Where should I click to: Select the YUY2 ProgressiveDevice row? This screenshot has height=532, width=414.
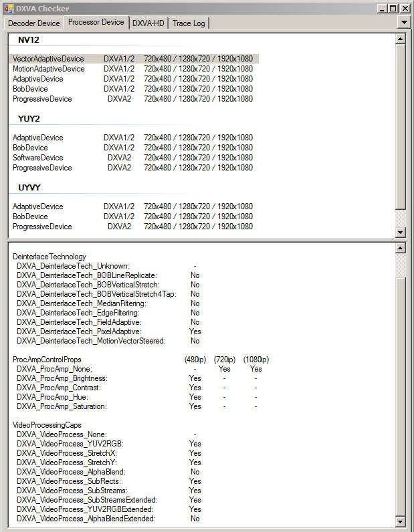point(134,168)
